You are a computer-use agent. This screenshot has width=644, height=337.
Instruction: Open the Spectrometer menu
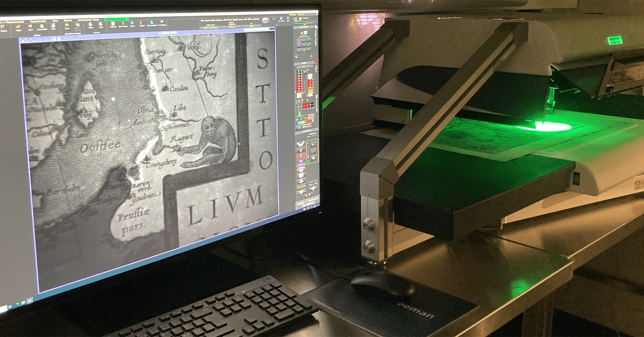click(x=38, y=21)
